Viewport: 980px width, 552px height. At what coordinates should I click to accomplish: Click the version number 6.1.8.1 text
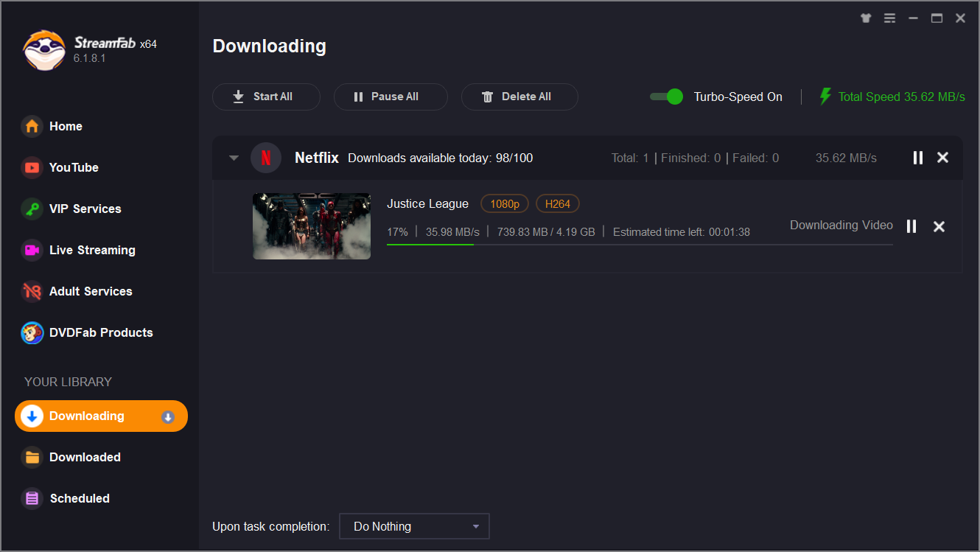[89, 58]
